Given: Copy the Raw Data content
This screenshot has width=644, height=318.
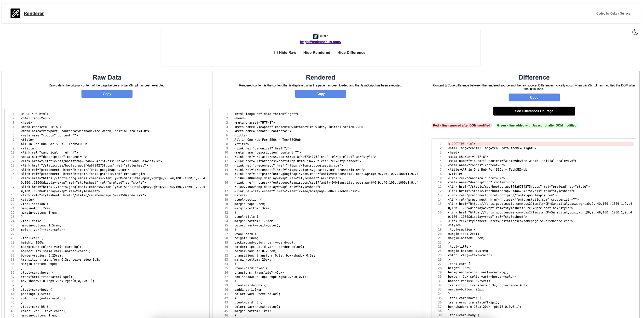Looking at the screenshot, I should (x=107, y=94).
